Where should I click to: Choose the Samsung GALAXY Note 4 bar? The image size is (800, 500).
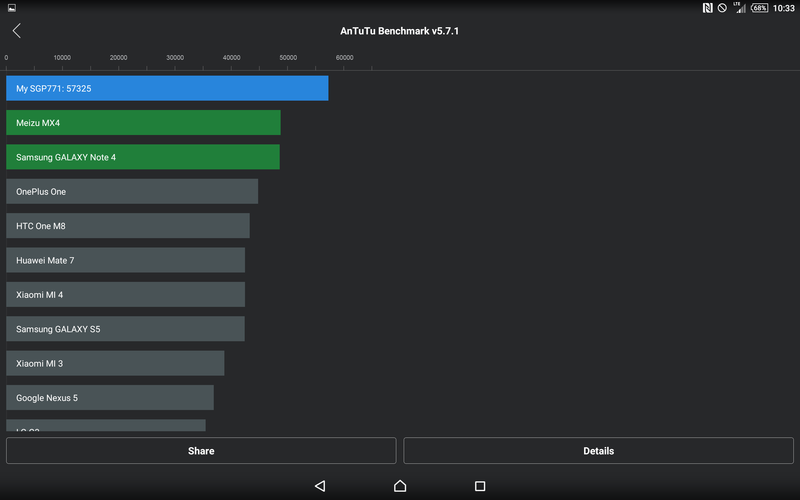tap(143, 157)
